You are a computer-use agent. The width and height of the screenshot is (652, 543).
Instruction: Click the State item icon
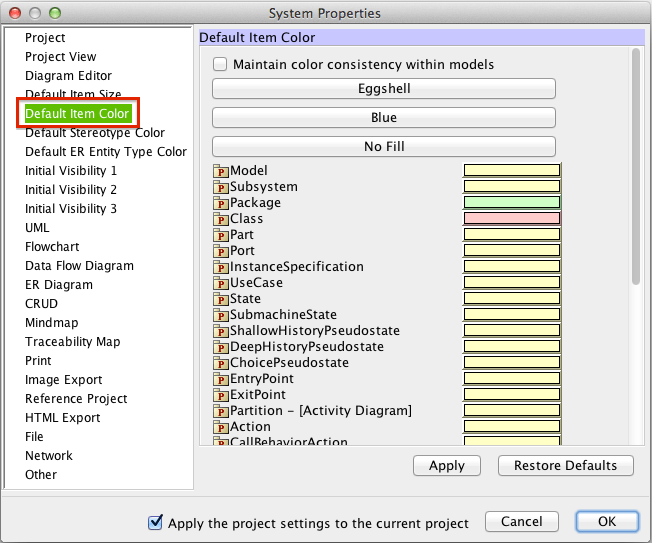pyautogui.click(x=221, y=299)
